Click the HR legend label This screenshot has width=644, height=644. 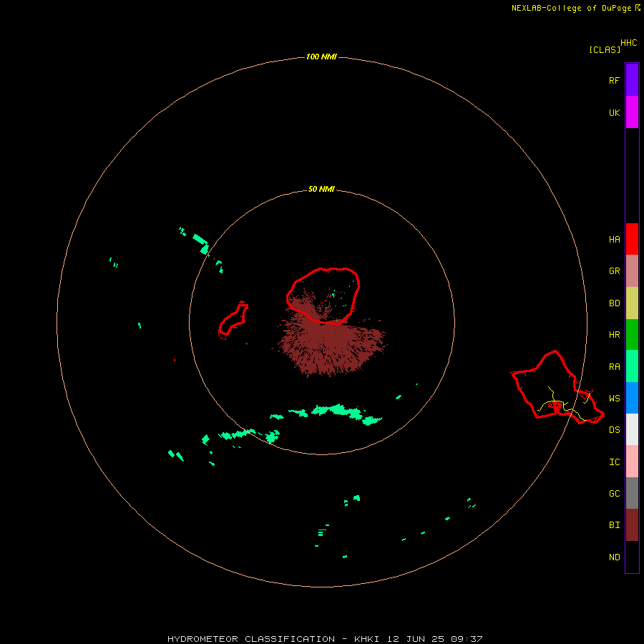pos(614,335)
